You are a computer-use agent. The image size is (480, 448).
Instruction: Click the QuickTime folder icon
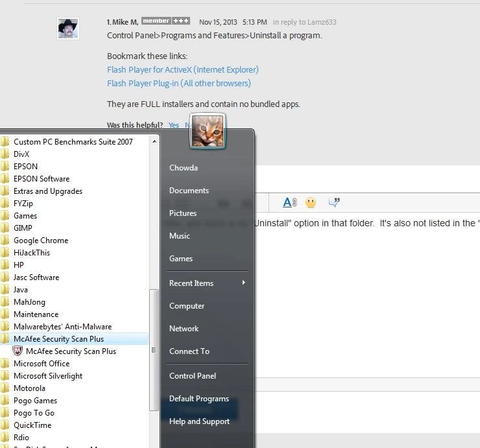5,425
